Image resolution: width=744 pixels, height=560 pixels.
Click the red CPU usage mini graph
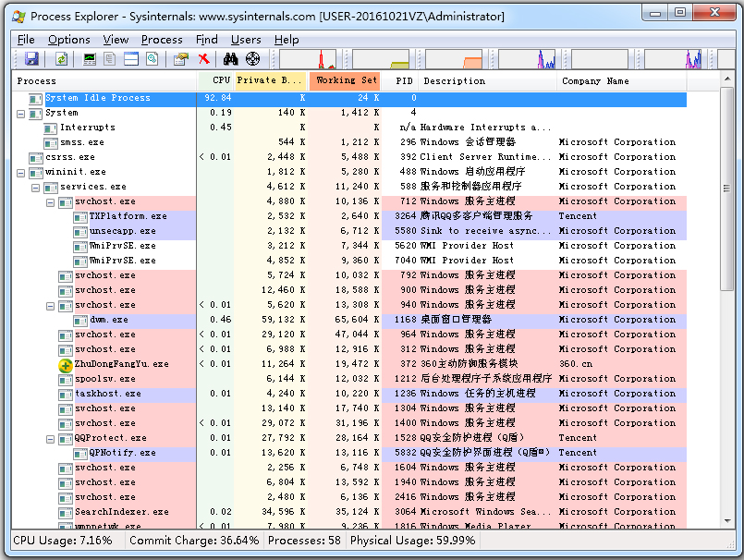308,59
